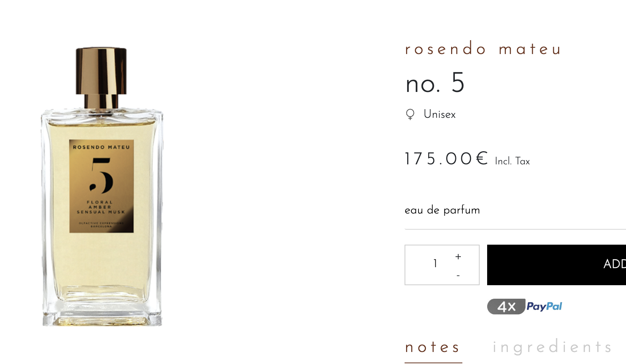Click the euro currency symbol
Screen dimensions: 626x364
pos(482,158)
